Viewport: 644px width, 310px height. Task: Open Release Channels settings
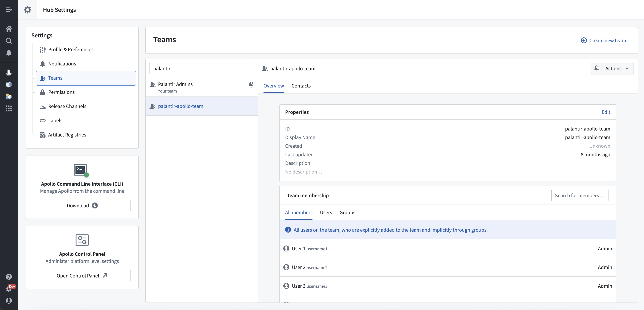pos(86,106)
